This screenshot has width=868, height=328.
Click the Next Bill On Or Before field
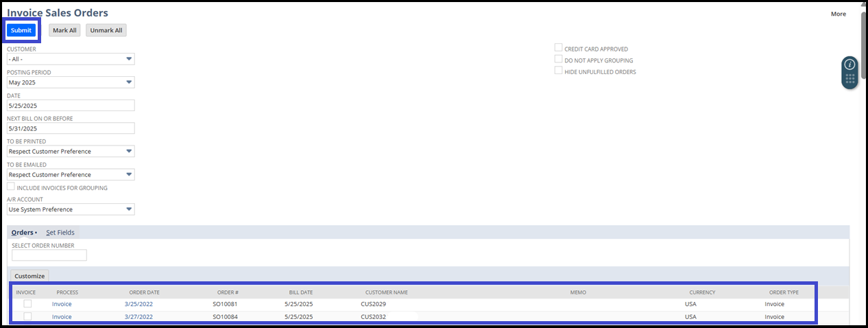click(71, 128)
